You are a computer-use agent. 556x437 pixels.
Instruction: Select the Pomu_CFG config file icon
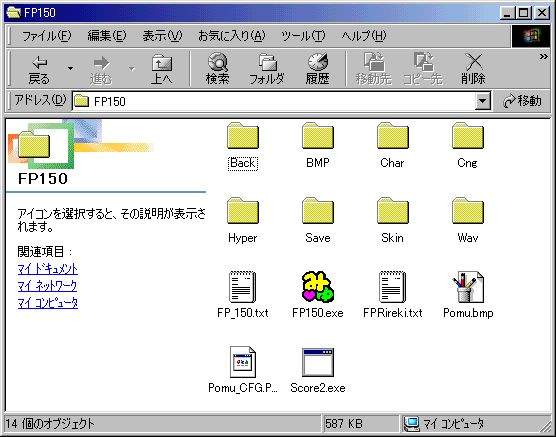point(243,362)
